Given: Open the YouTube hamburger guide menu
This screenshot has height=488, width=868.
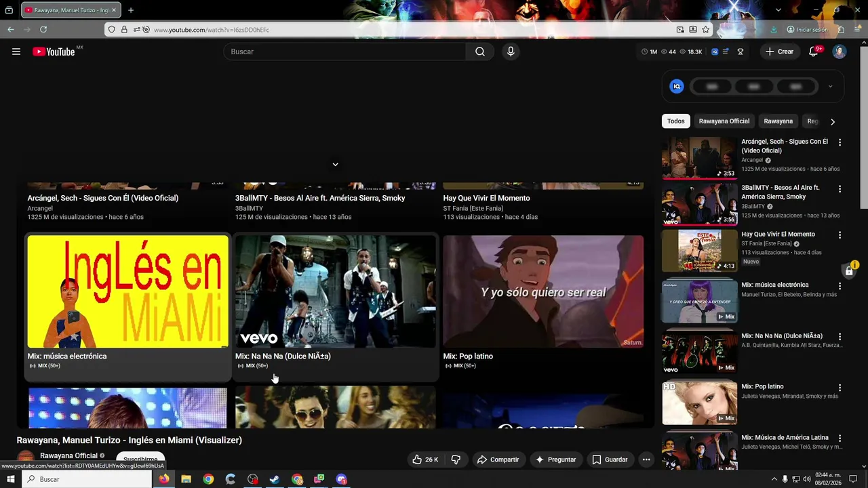Looking at the screenshot, I should pyautogui.click(x=16, y=52).
